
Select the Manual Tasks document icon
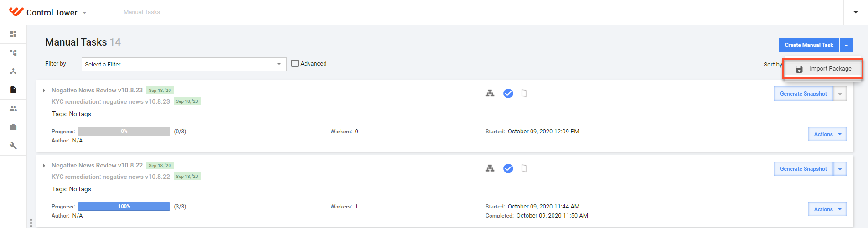(x=13, y=90)
